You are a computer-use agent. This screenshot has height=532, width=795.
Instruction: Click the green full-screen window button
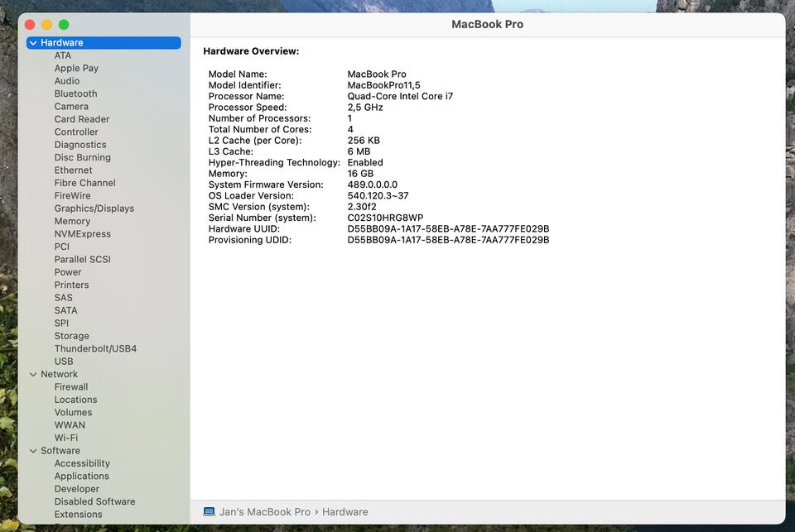point(64,25)
